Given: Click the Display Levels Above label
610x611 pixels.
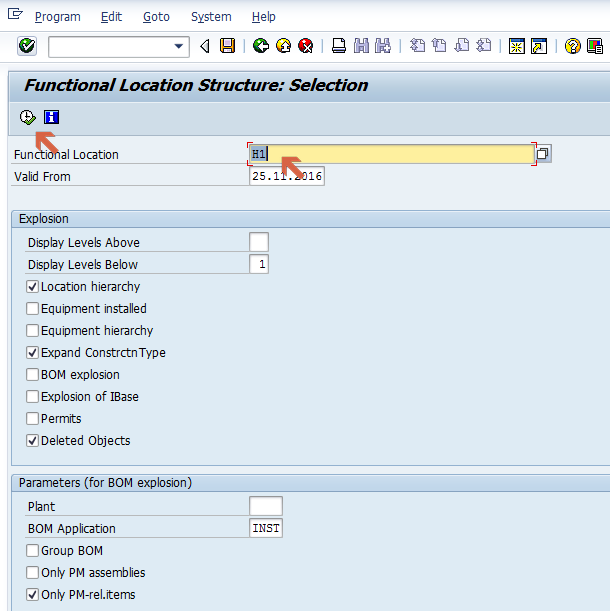Looking at the screenshot, I should click(84, 243).
